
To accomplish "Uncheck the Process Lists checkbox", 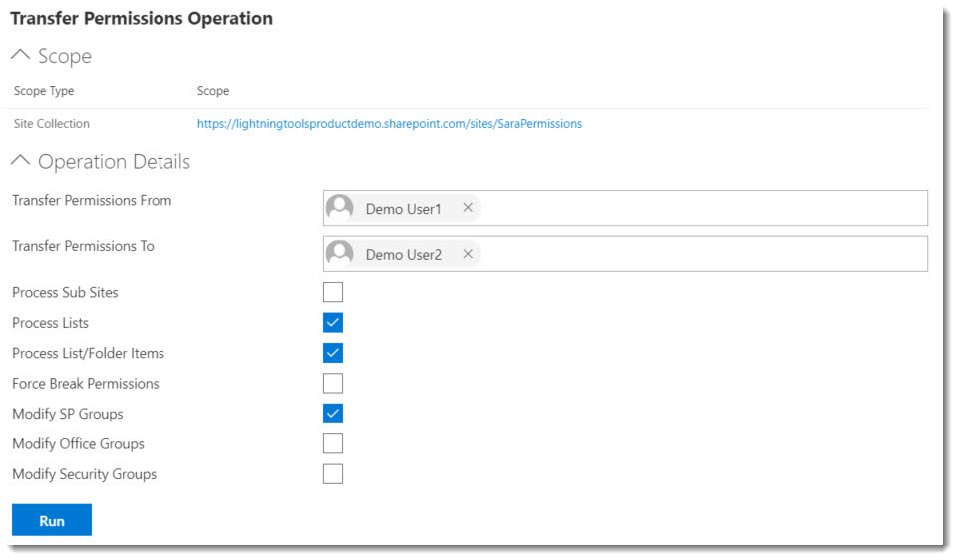I will [x=333, y=323].
